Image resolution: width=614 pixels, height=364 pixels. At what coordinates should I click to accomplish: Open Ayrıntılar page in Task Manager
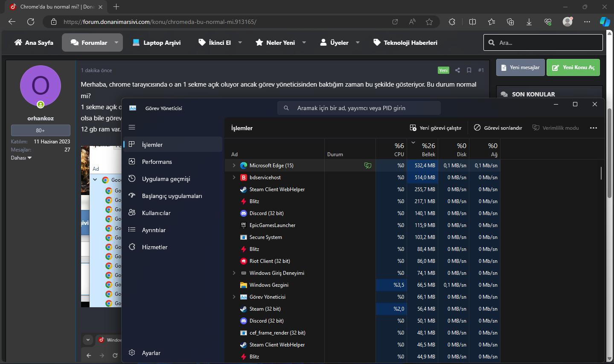click(173, 230)
